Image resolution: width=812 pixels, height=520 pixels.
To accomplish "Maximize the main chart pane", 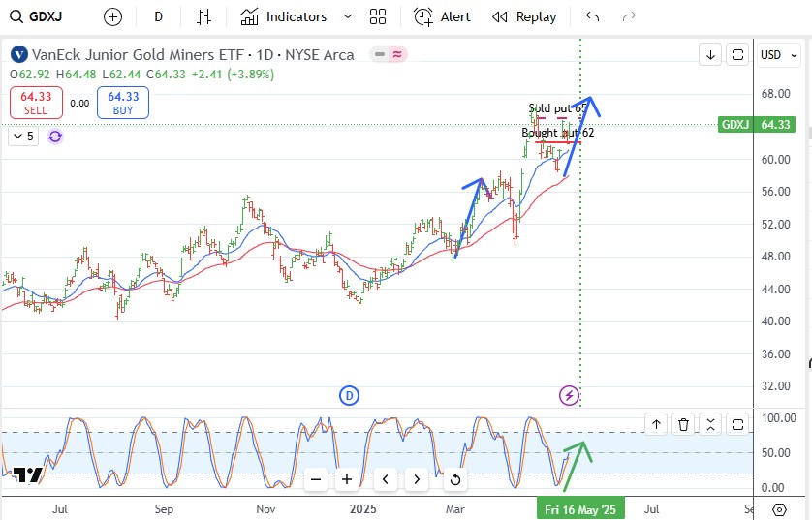I will pos(737,55).
